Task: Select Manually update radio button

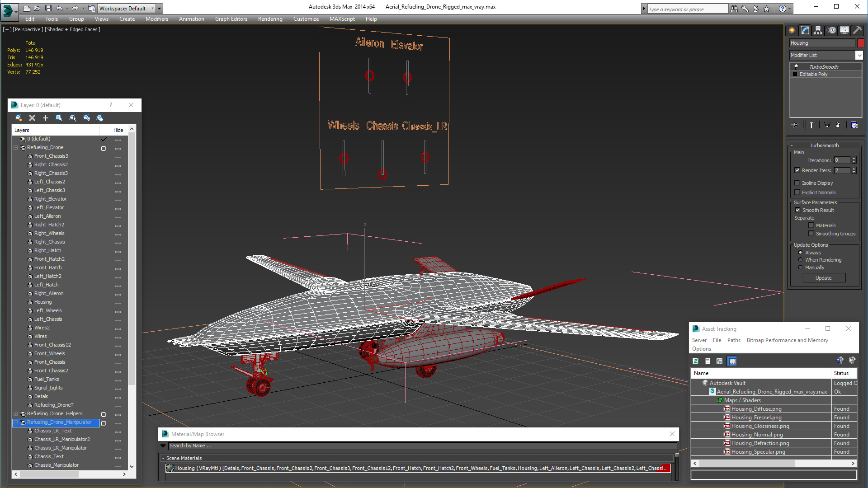Action: point(801,267)
